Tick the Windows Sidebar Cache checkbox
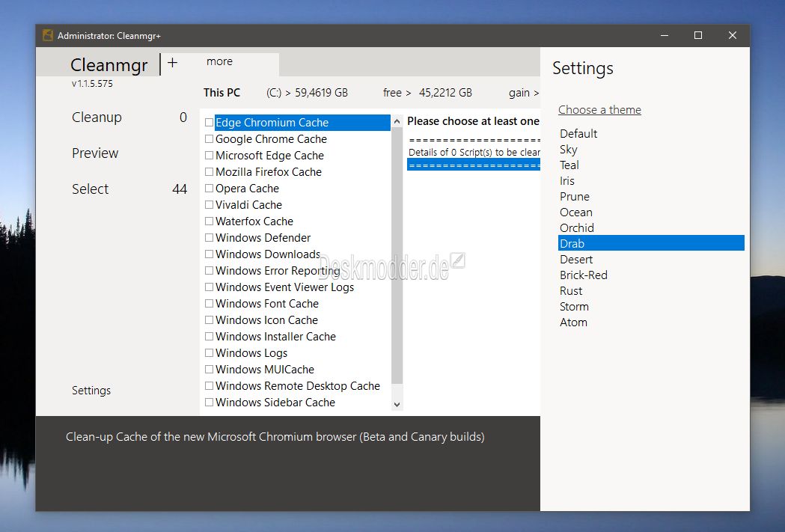Image resolution: width=785 pixels, height=532 pixels. click(210, 403)
